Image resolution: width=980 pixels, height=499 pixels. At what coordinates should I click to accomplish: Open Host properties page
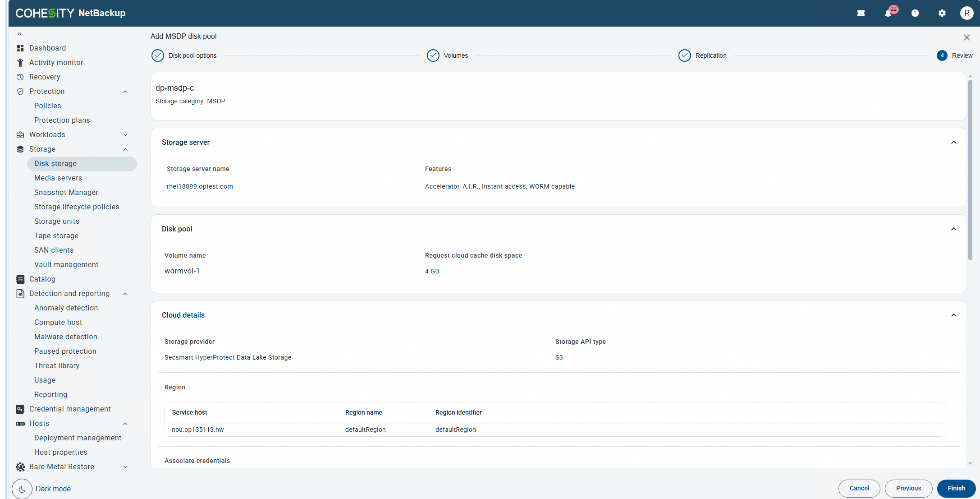pyautogui.click(x=61, y=452)
